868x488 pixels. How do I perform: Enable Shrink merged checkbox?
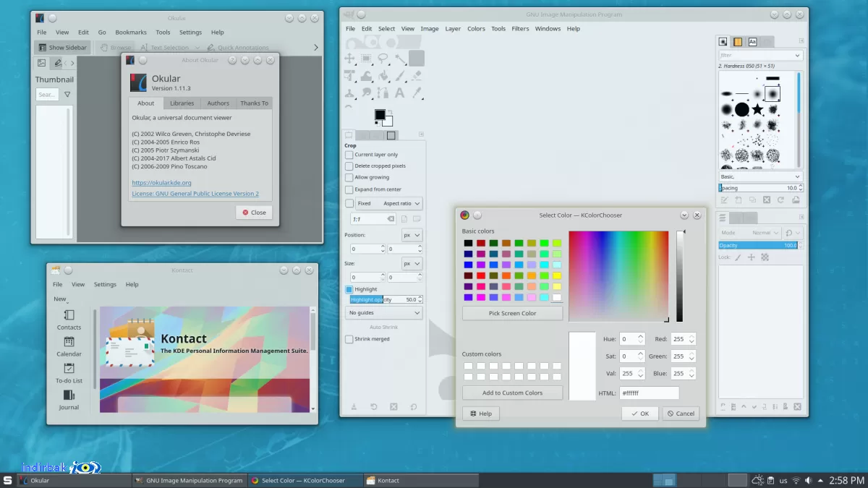click(349, 339)
